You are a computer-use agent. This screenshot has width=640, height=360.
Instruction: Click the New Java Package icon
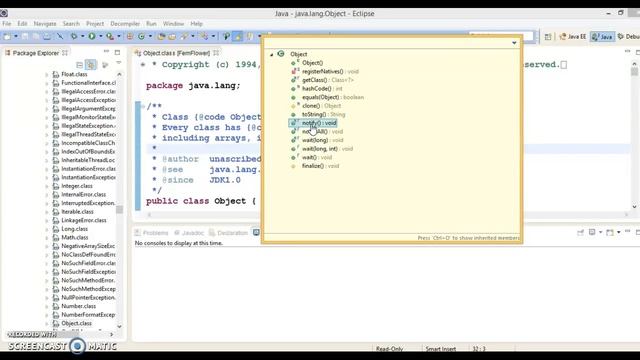click(130, 36)
